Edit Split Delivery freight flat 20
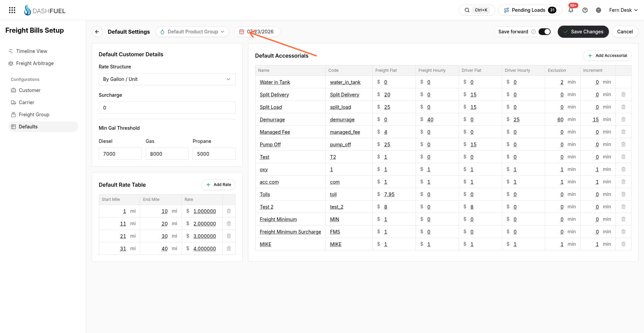Image resolution: width=644 pixels, height=333 pixels. pos(387,95)
